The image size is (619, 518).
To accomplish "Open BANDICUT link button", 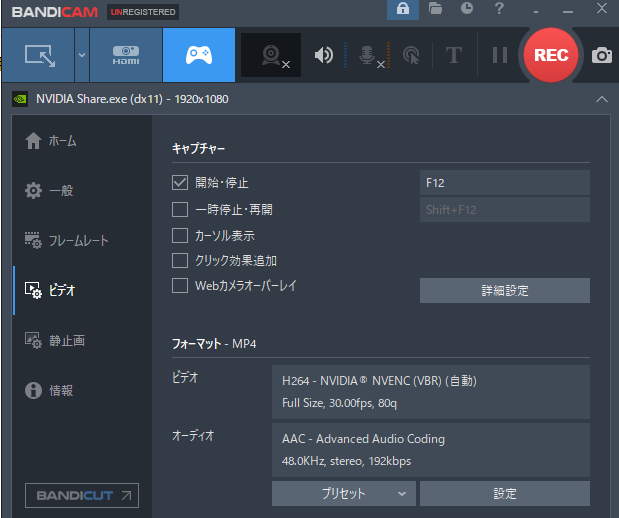I will (82, 495).
